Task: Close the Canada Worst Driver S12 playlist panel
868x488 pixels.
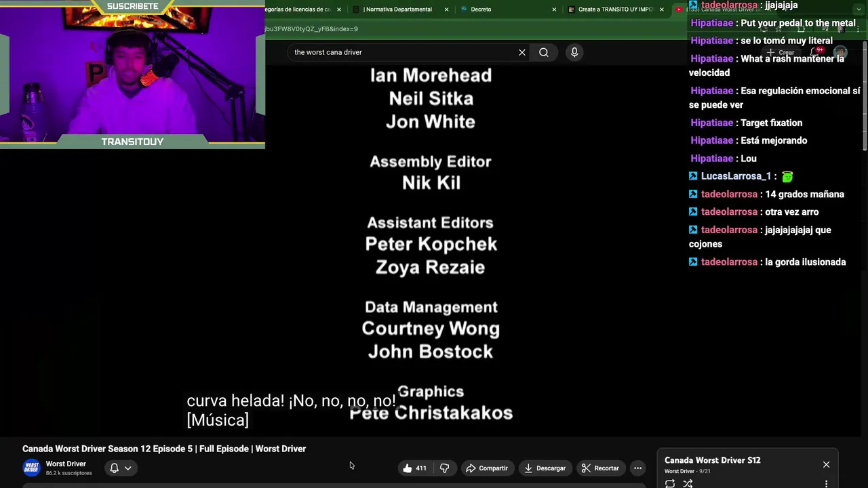Action: (826, 464)
